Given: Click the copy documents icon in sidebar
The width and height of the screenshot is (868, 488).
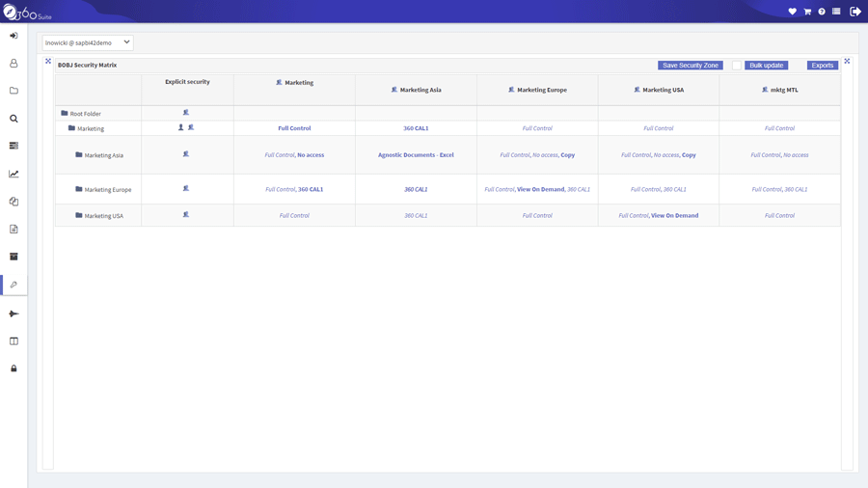Looking at the screenshot, I should point(14,202).
